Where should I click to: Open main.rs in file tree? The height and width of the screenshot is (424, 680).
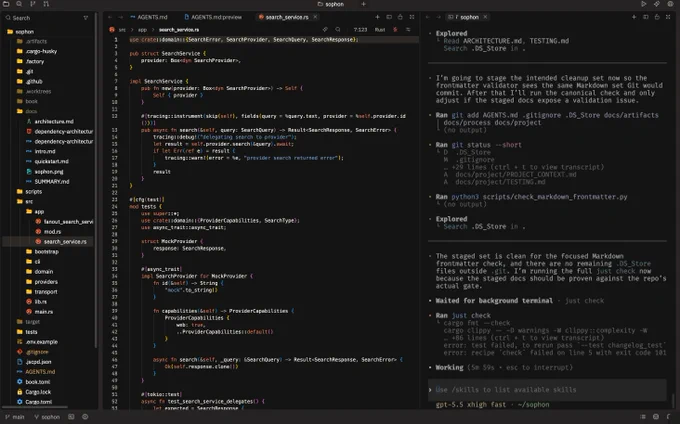[39, 312]
